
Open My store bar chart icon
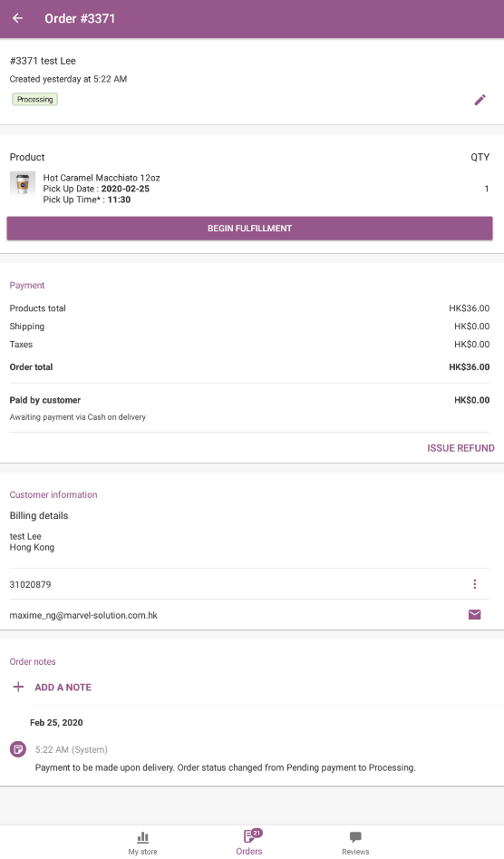coord(143,837)
